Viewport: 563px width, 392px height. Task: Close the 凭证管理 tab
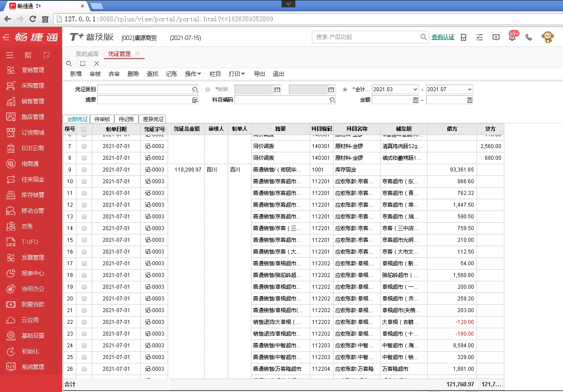[x=138, y=54]
